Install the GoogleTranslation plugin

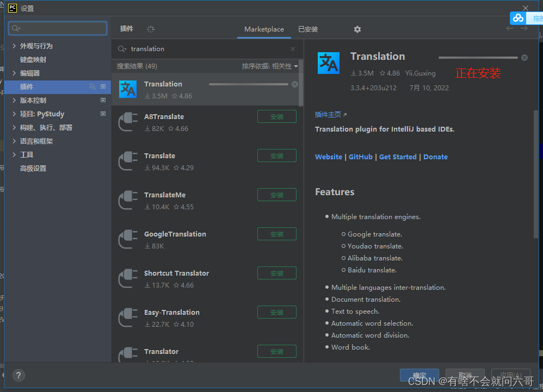pyautogui.click(x=277, y=234)
